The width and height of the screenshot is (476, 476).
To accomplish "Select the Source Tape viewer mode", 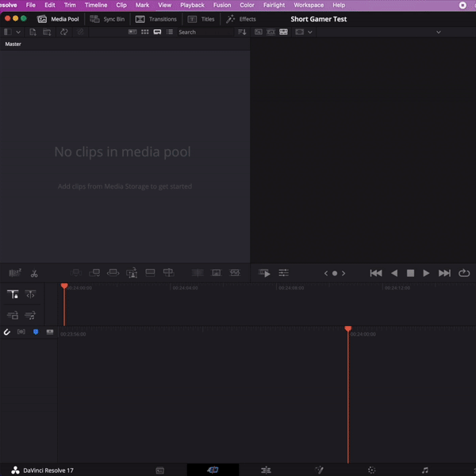I will pos(271,32).
